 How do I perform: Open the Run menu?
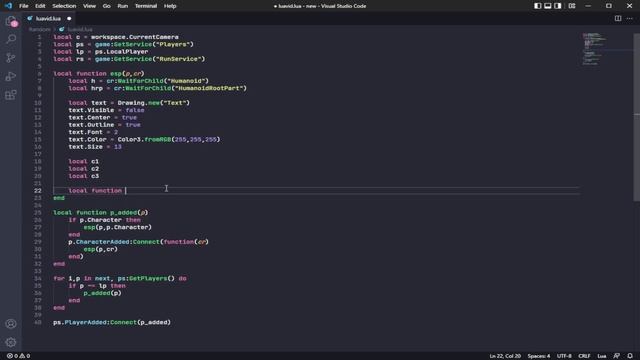(x=122, y=6)
